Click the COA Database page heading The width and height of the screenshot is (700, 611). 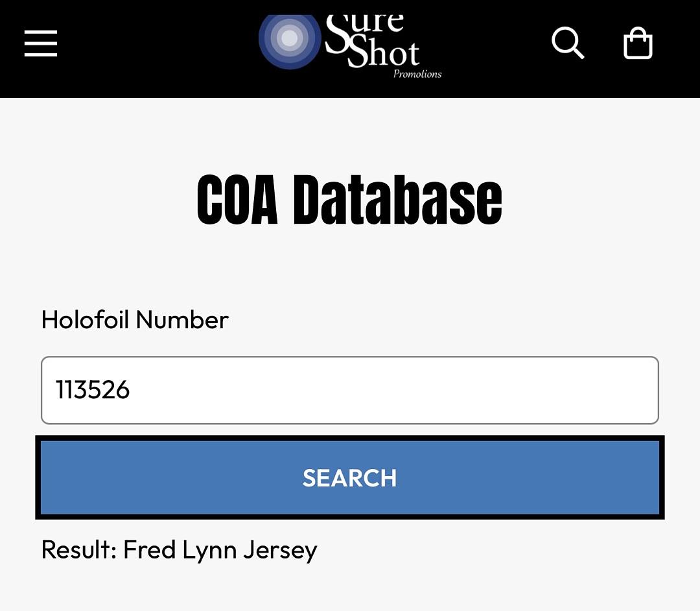pyautogui.click(x=349, y=200)
